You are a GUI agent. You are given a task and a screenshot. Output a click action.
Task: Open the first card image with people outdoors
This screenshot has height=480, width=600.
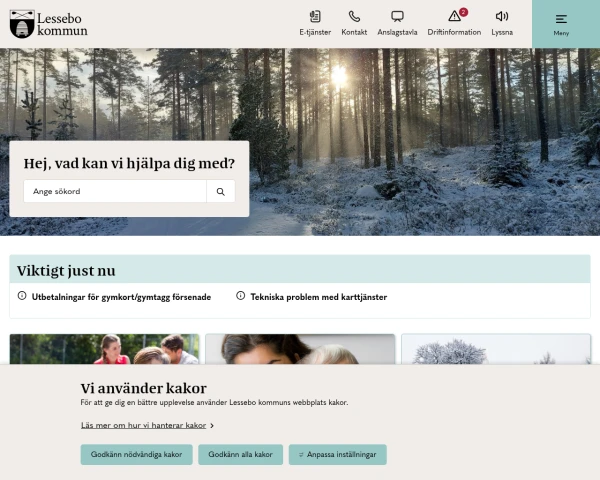(104, 349)
